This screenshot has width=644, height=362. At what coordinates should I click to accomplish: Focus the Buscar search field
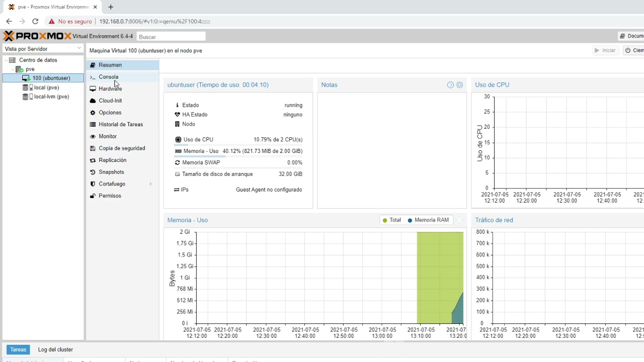click(x=171, y=37)
